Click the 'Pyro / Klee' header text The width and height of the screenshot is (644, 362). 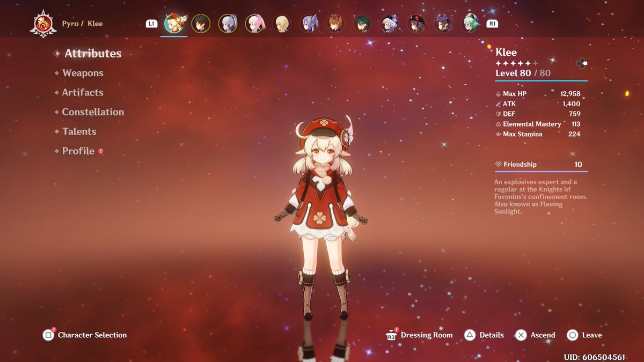pyautogui.click(x=82, y=24)
